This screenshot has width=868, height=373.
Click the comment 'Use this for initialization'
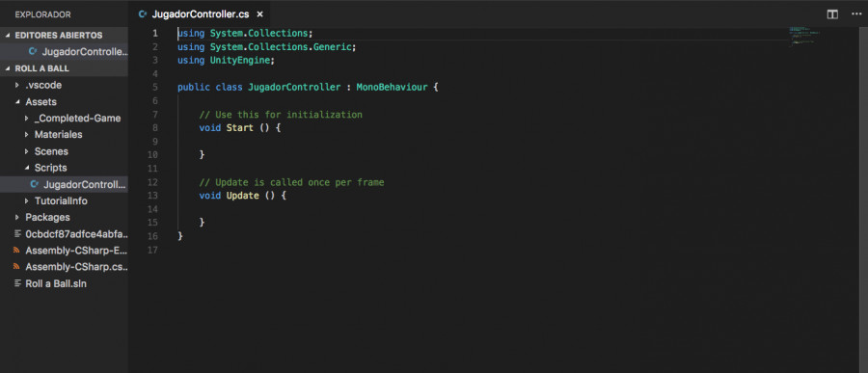tap(281, 115)
